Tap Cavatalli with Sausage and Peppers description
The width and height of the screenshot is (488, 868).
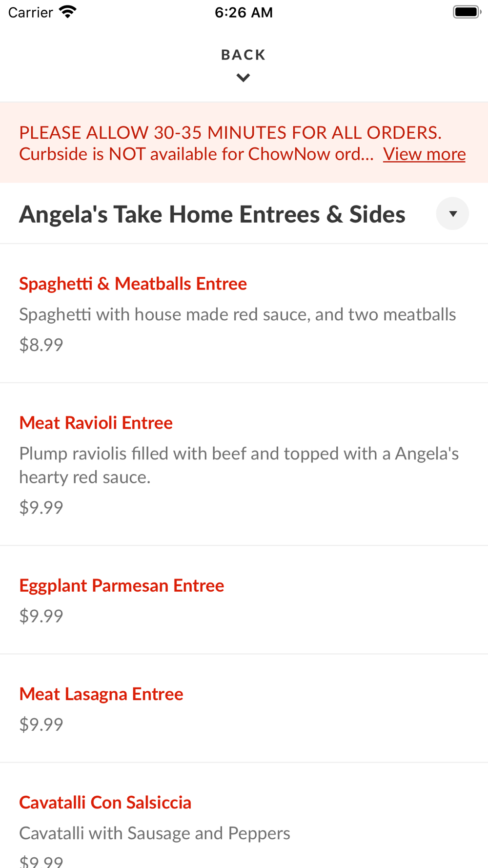pyautogui.click(x=154, y=833)
